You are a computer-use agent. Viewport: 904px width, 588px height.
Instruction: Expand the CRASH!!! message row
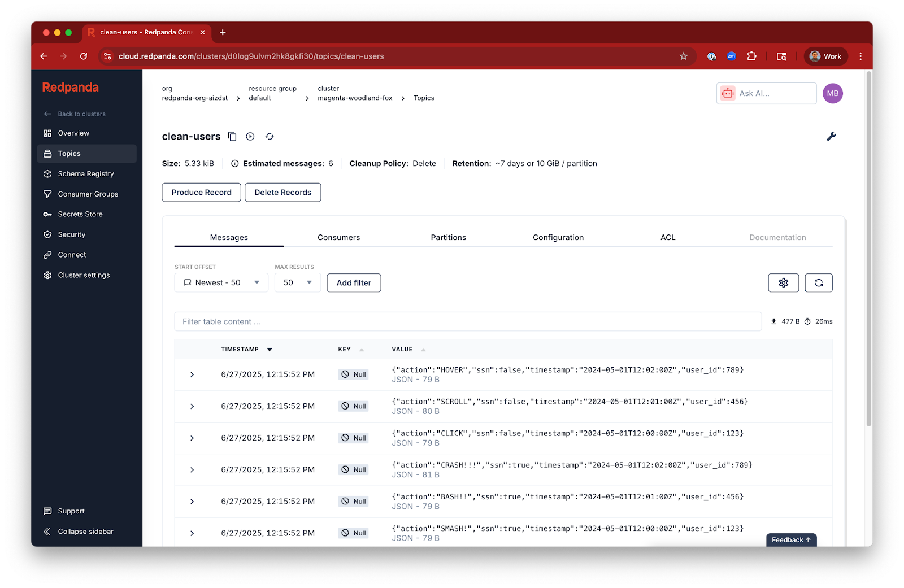(x=192, y=469)
